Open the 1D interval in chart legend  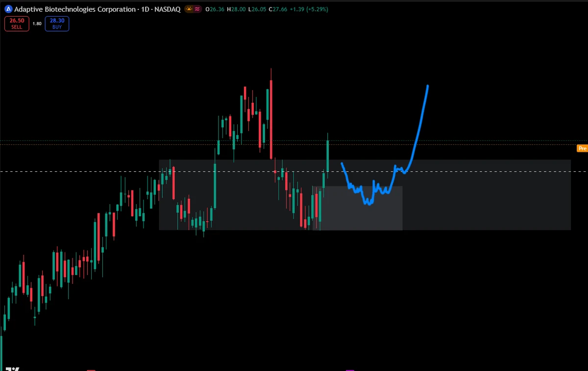pos(146,9)
